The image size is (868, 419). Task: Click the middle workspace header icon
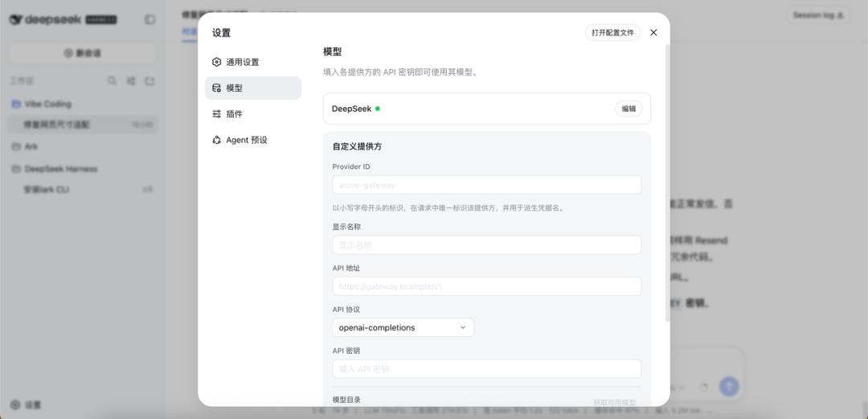[131, 81]
